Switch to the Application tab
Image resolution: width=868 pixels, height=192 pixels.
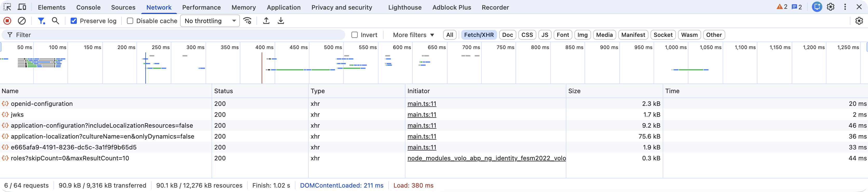pos(283,8)
